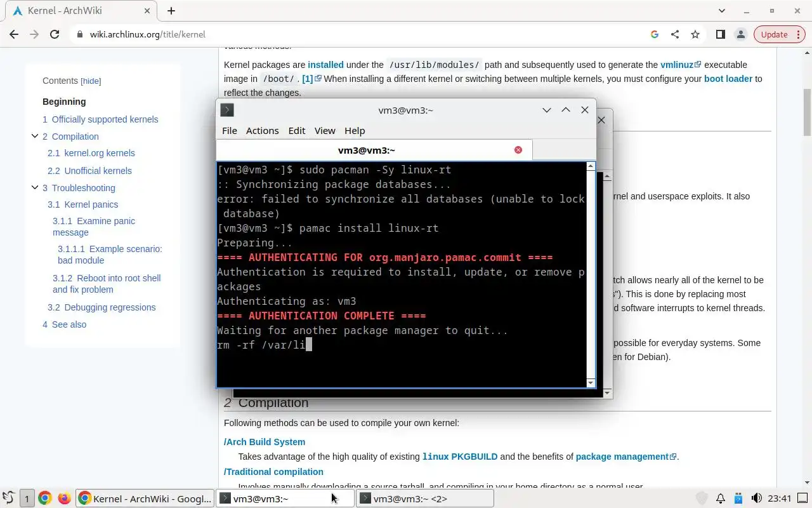Viewport: 812px width, 508px height.
Task: Hide the Contents sidebar
Action: pos(91,81)
